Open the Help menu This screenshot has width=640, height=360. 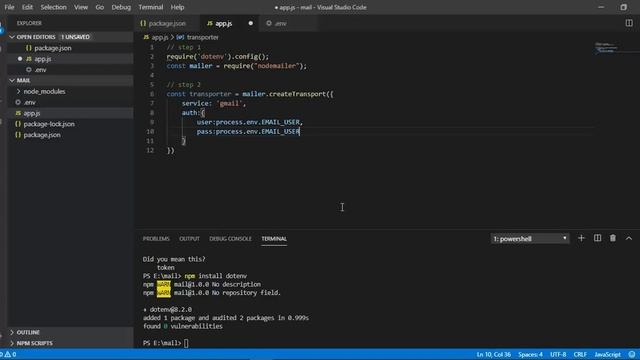pyautogui.click(x=177, y=7)
